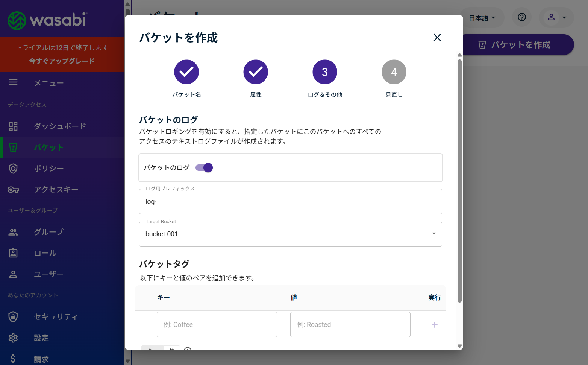Open the 設定 gear icon
This screenshot has height=365, width=588.
(13, 338)
